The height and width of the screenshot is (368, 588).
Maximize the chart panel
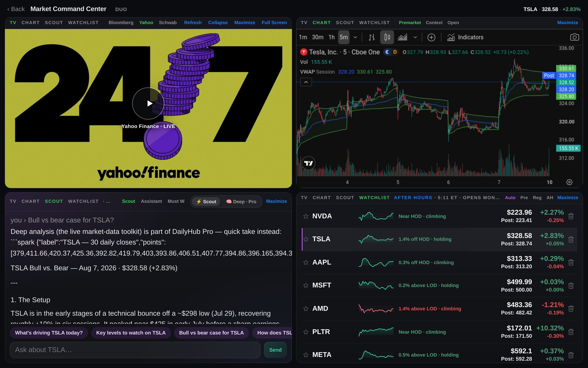[x=568, y=22]
